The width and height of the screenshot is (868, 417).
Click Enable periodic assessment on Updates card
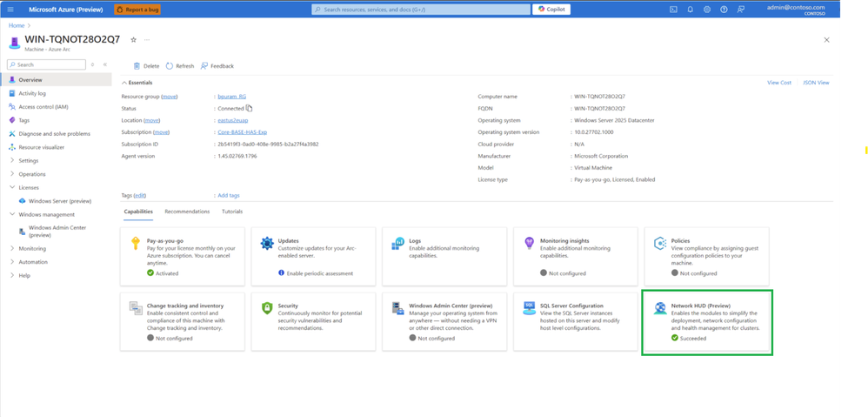[319, 273]
